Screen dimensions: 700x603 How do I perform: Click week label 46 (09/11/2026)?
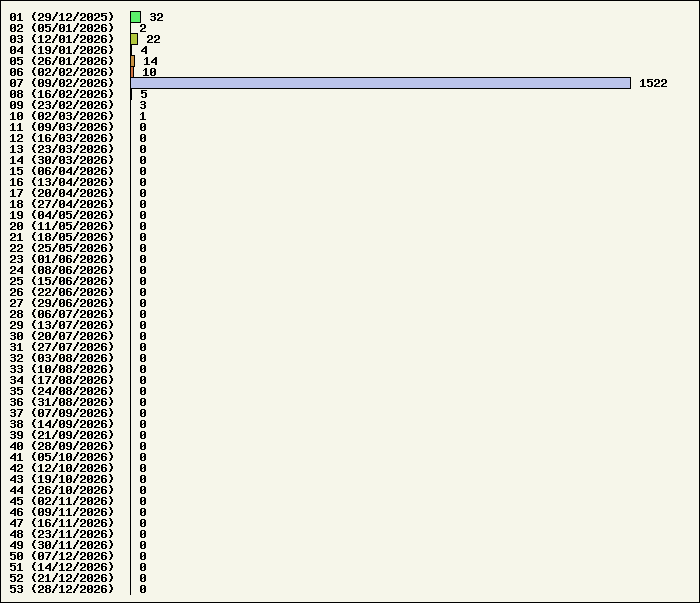click(x=62, y=512)
